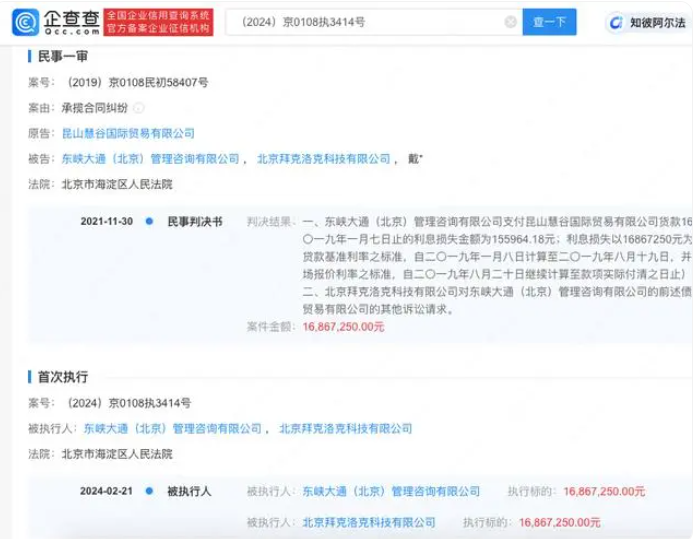Click the info icon beside 承揽合同纠纷
This screenshot has width=695, height=539.
[x=139, y=108]
